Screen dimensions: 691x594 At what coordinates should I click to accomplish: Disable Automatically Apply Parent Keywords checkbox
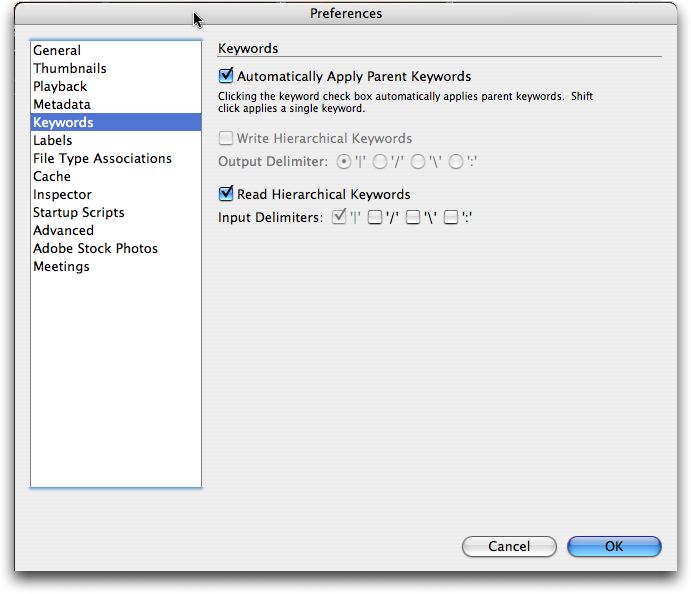coord(226,76)
